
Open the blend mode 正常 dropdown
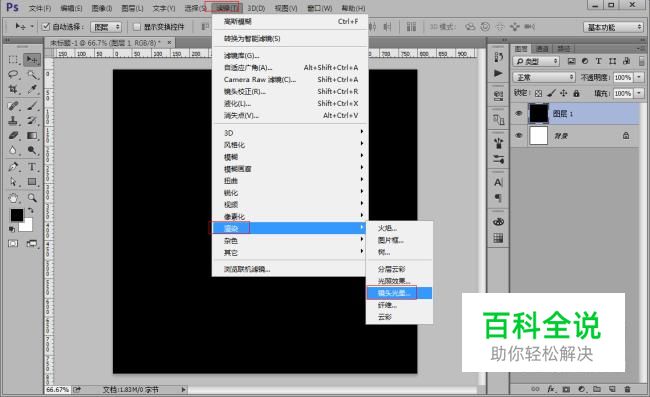point(544,77)
